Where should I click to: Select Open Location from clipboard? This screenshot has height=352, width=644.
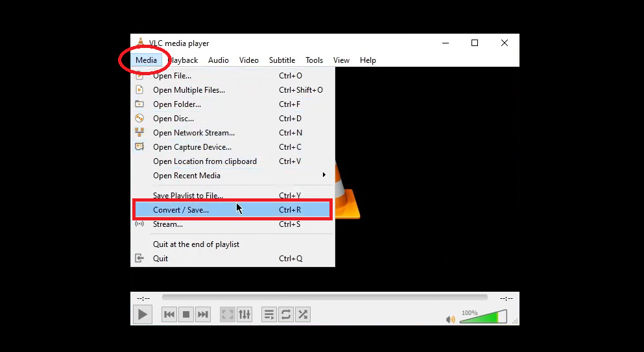click(x=232, y=161)
